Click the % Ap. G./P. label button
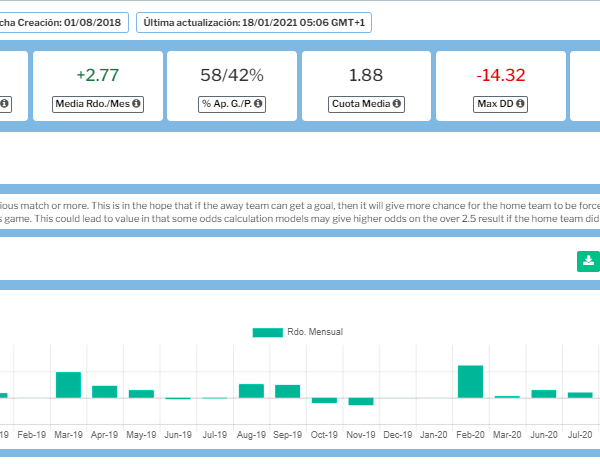The width and height of the screenshot is (600, 464). (x=232, y=104)
